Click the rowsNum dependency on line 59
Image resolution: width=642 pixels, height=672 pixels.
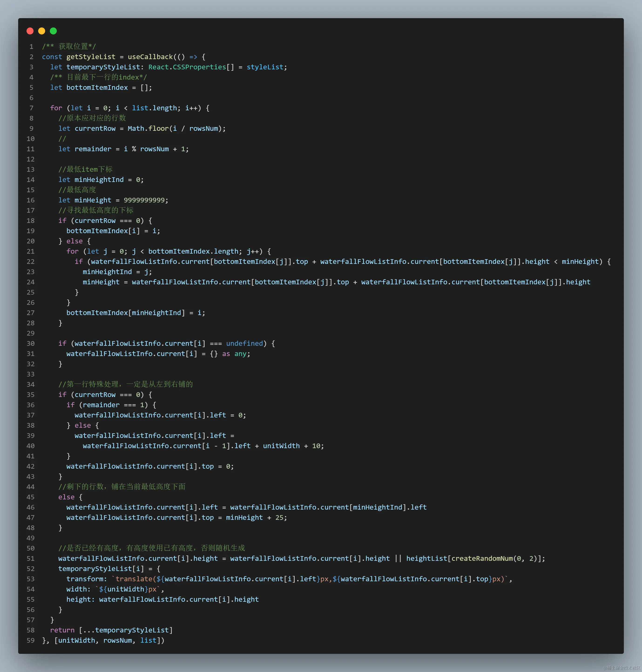point(118,641)
